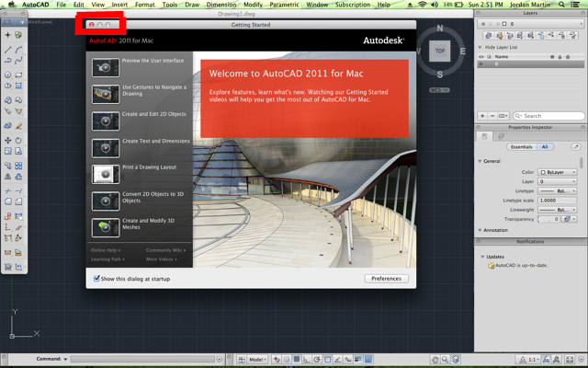The width and height of the screenshot is (588, 368).
Task: Select the Spline tool
Action: [18, 60]
